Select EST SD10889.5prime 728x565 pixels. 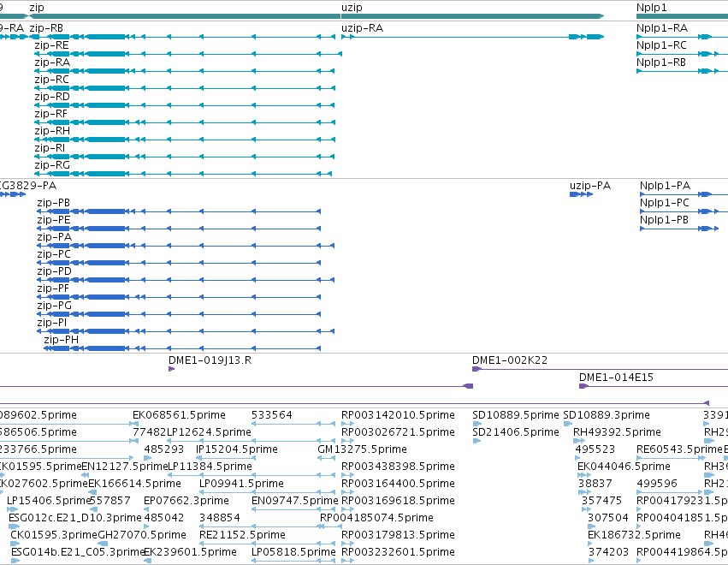point(515,415)
